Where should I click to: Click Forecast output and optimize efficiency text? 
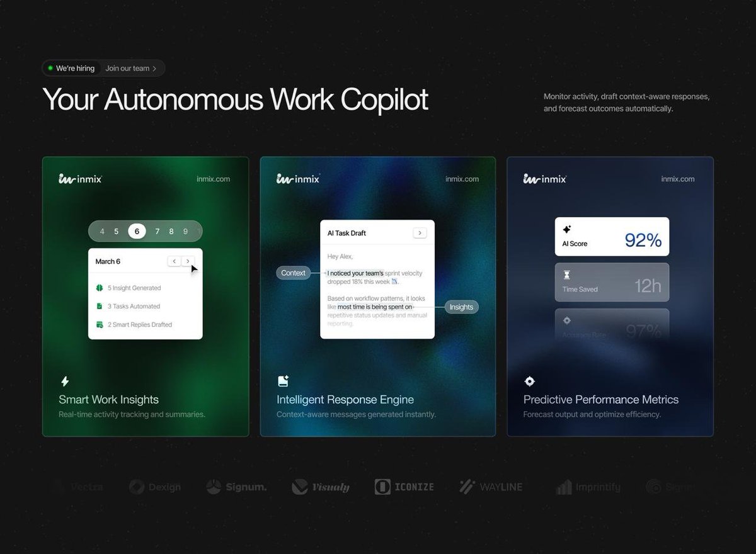click(x=592, y=414)
